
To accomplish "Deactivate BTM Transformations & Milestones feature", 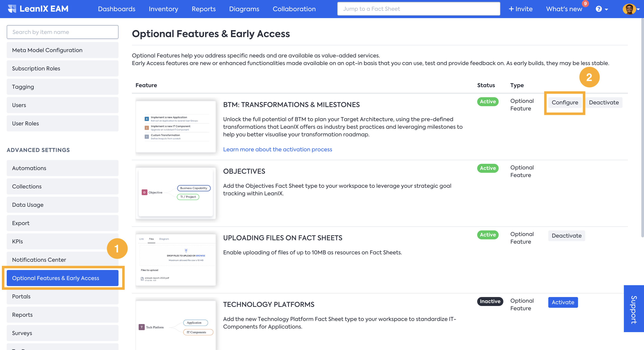I will tap(604, 102).
